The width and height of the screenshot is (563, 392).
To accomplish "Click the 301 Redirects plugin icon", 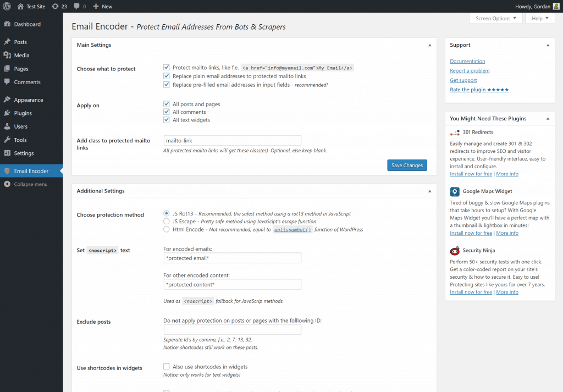I will click(455, 132).
